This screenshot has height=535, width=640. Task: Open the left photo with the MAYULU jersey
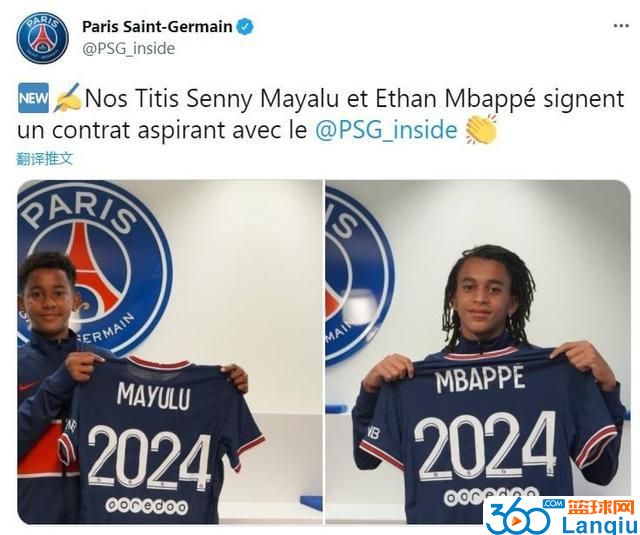170,352
